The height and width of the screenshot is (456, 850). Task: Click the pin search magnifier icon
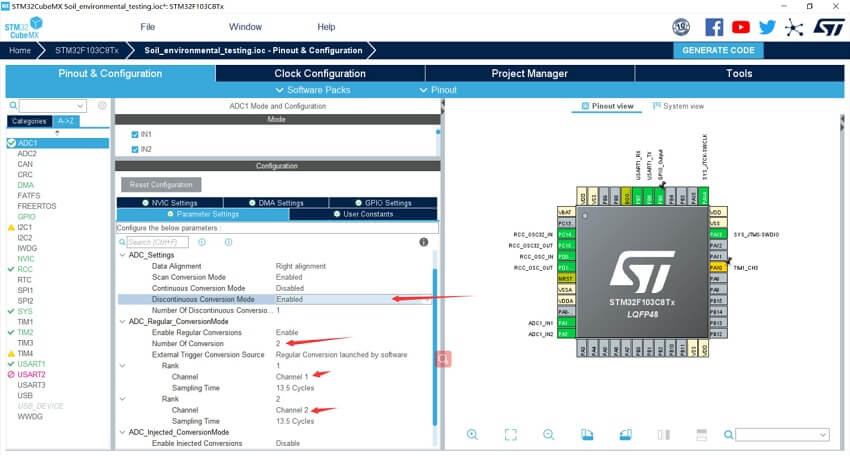click(729, 434)
